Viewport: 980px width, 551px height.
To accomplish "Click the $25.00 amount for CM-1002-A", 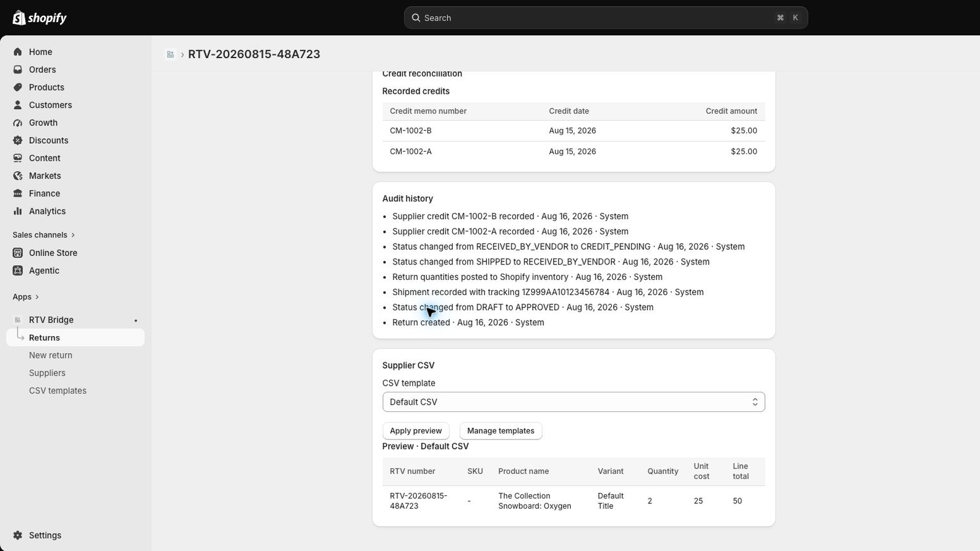I will click(x=744, y=152).
